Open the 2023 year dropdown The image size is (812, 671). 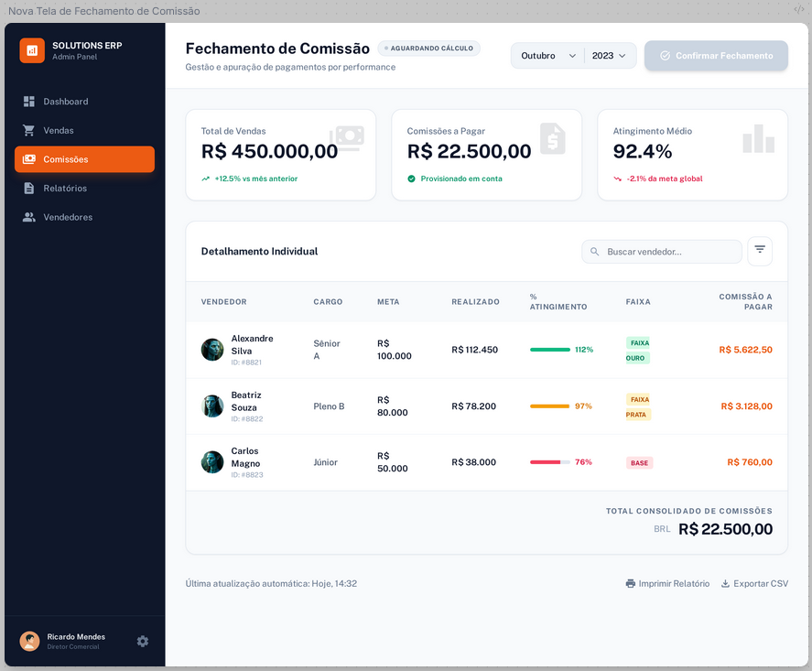point(609,56)
